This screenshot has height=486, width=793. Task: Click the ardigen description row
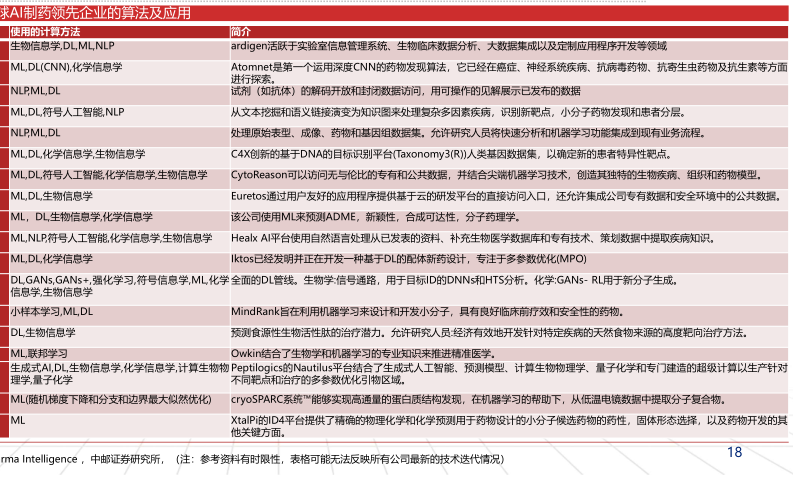[448, 46]
